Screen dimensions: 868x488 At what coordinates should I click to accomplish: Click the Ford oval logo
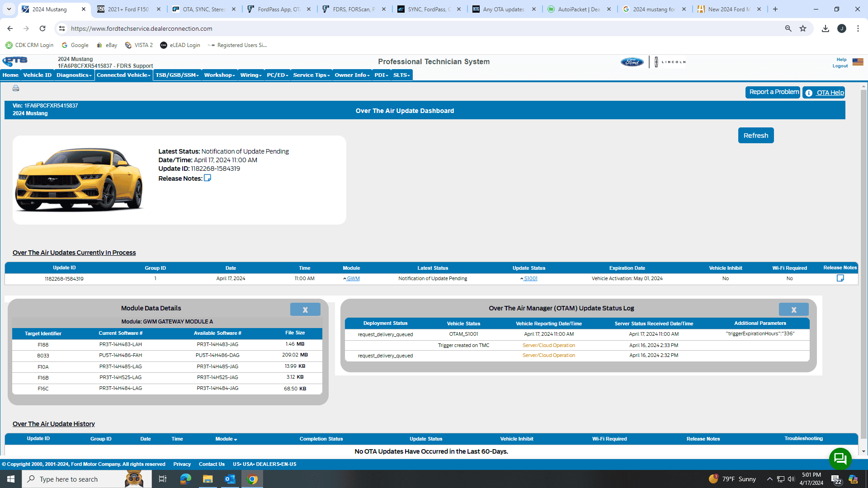(x=632, y=62)
